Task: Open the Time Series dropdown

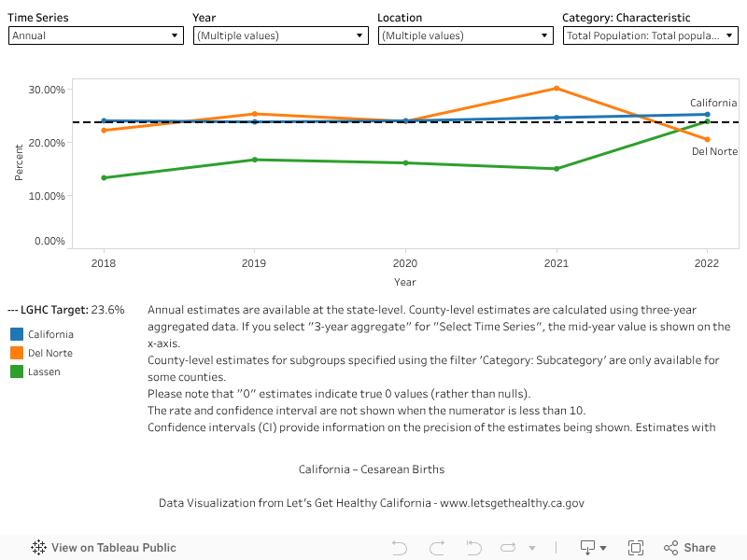Action: (x=96, y=35)
